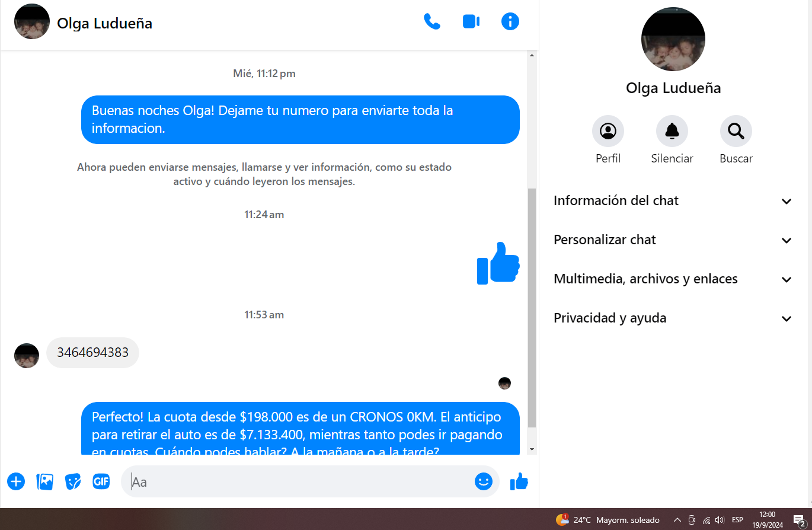Start a video call with Olga
This screenshot has height=530, width=812.
(x=471, y=22)
